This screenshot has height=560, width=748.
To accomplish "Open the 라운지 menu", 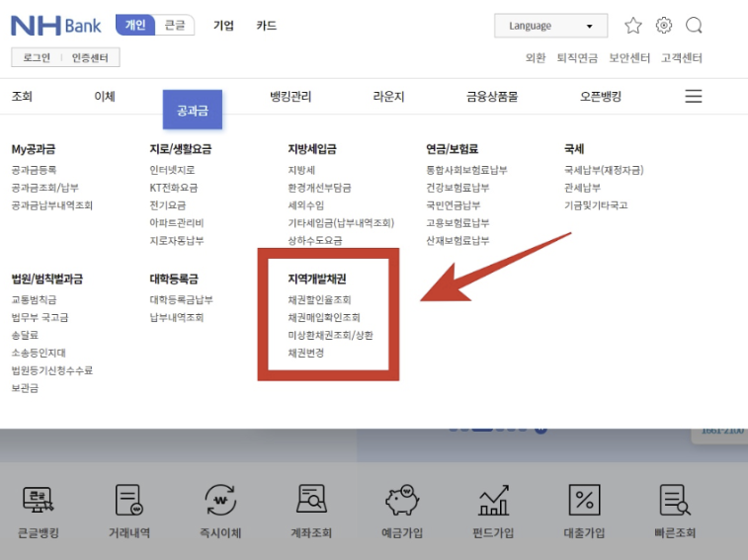I will [x=388, y=97].
